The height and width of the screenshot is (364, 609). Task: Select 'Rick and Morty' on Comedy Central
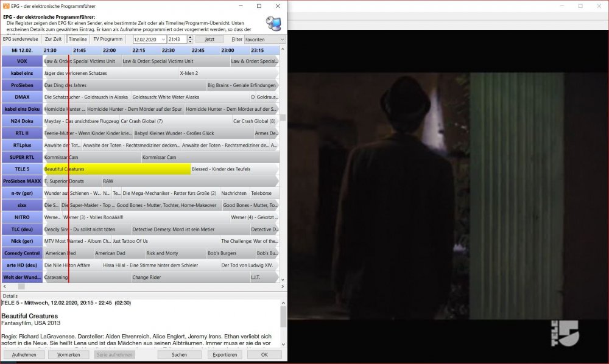[175, 253]
